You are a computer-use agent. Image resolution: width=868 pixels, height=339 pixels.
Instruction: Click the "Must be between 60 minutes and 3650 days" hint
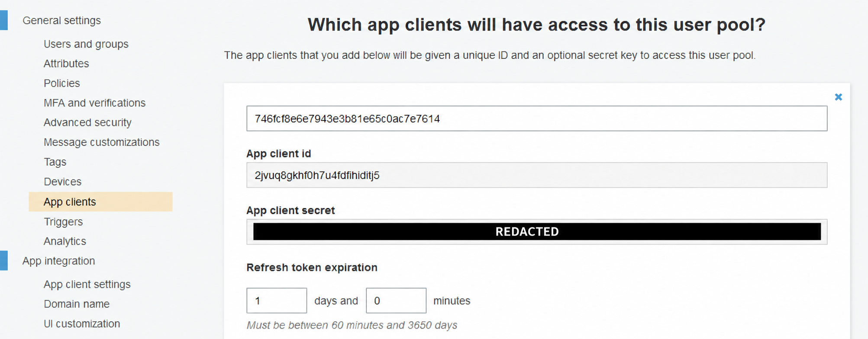352,325
